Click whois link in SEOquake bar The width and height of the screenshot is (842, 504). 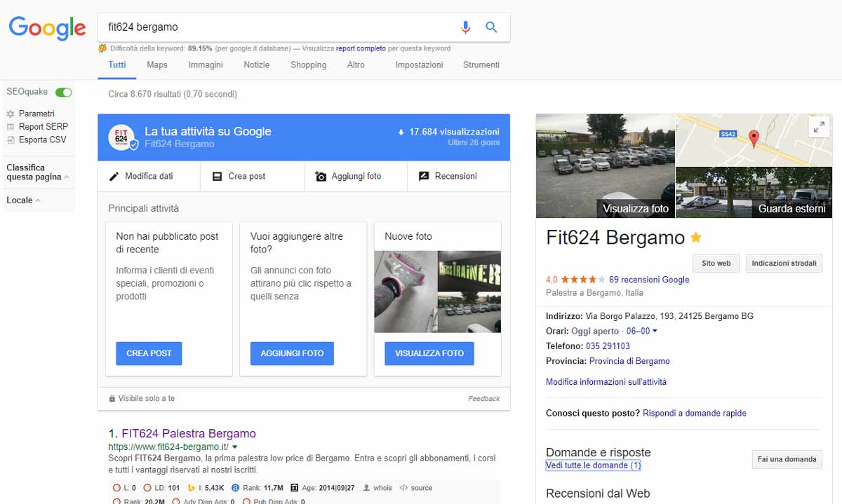click(x=377, y=488)
